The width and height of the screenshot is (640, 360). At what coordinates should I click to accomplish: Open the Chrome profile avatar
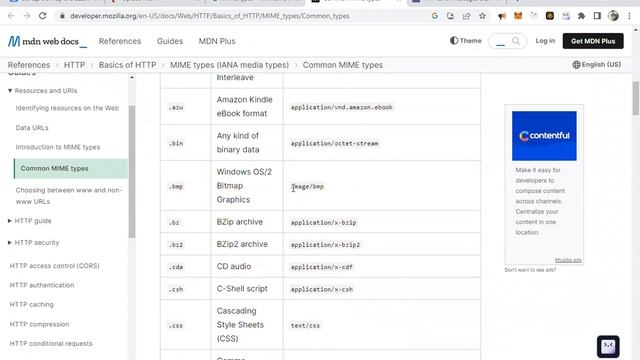tap(613, 16)
